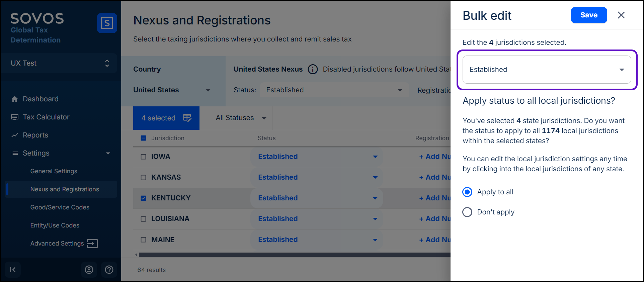Image resolution: width=644 pixels, height=282 pixels.
Task: Click the United States Nexus info icon
Action: point(313,69)
